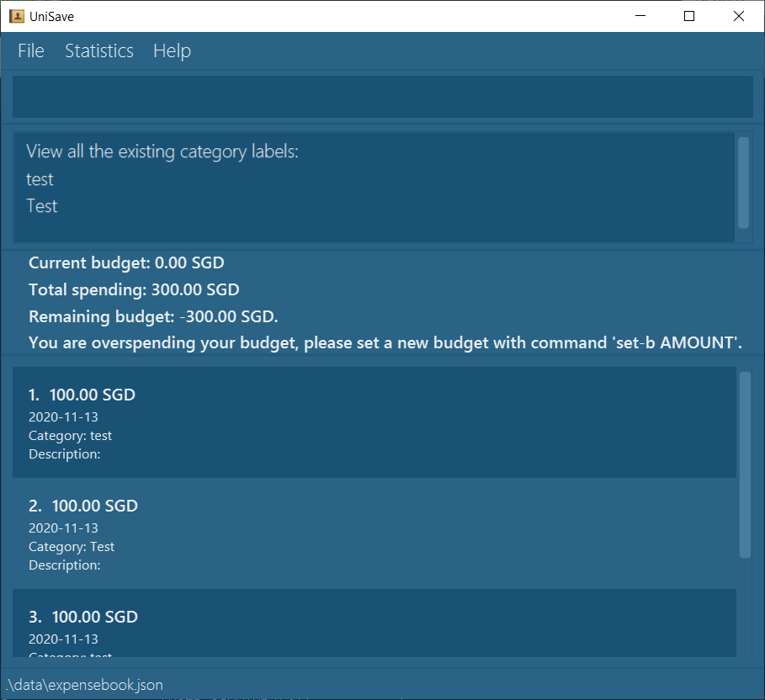
Task: Select expense 1 with category test
Action: [375, 422]
